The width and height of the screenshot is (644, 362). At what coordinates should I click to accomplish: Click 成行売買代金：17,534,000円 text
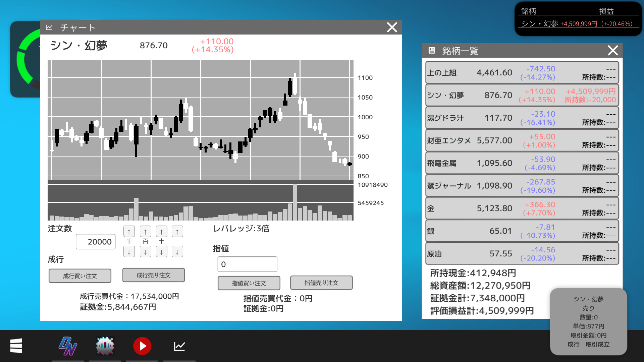click(x=129, y=296)
